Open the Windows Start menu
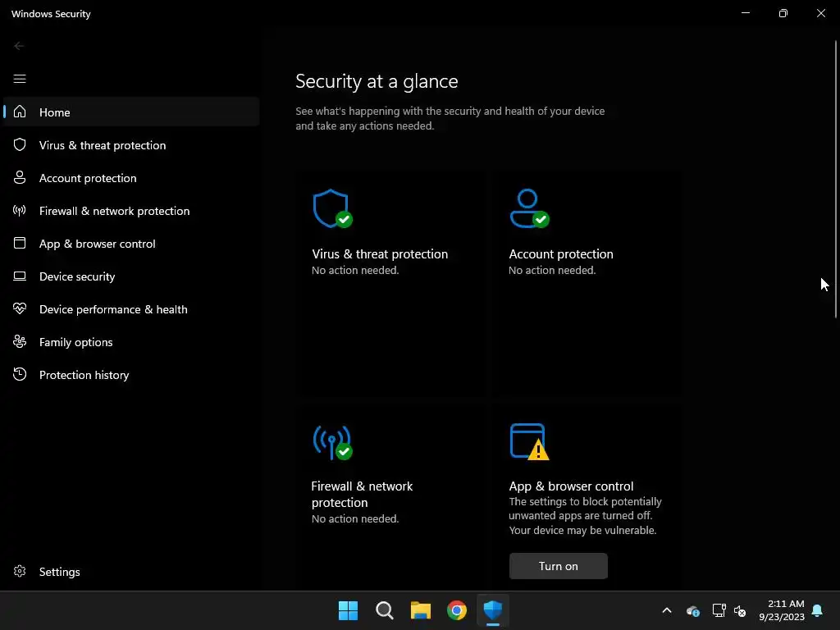This screenshot has width=840, height=630. pos(348,610)
